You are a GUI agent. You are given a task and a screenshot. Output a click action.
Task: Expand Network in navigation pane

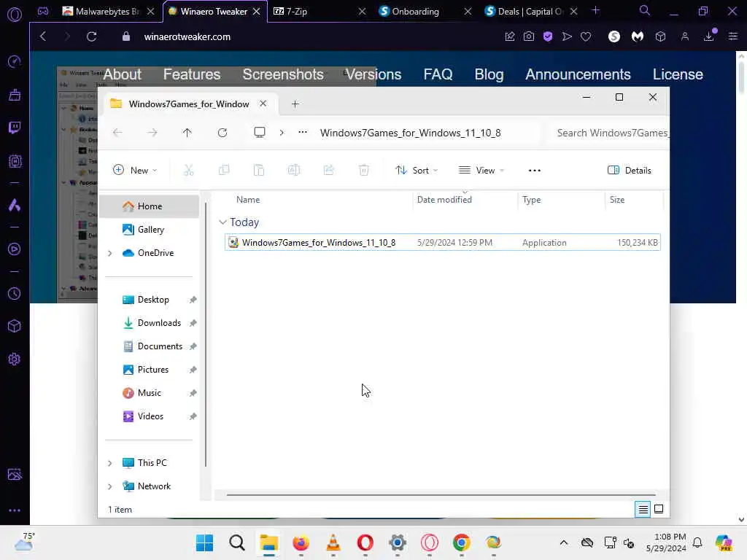pyautogui.click(x=110, y=486)
